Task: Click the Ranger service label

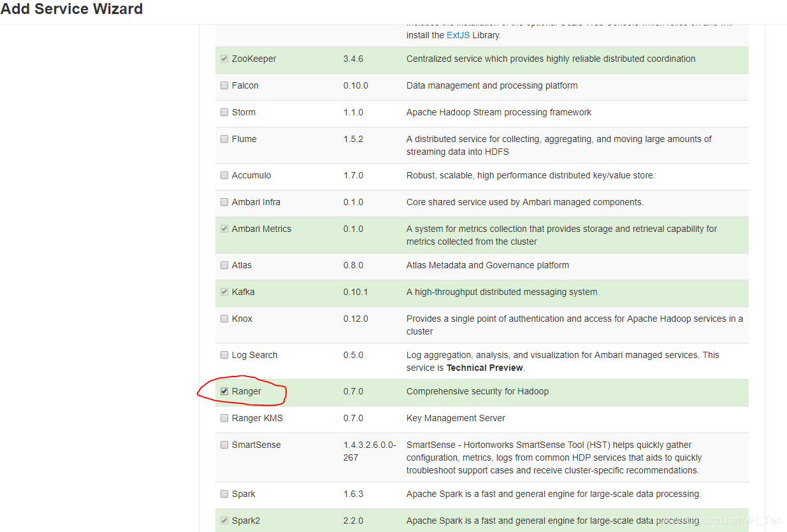Action: click(247, 391)
